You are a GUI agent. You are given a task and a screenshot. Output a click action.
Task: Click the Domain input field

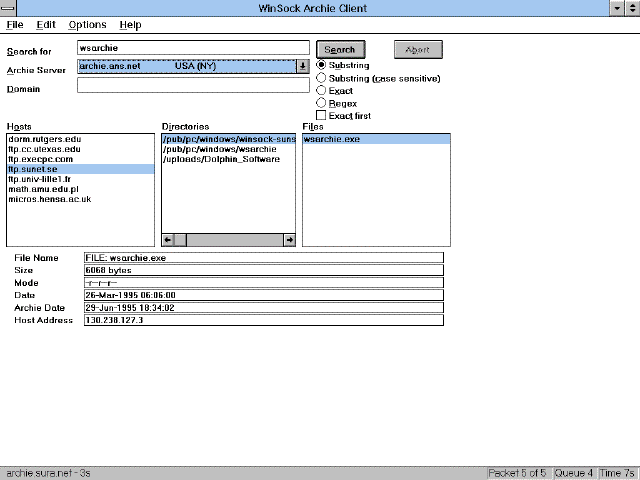click(193, 85)
